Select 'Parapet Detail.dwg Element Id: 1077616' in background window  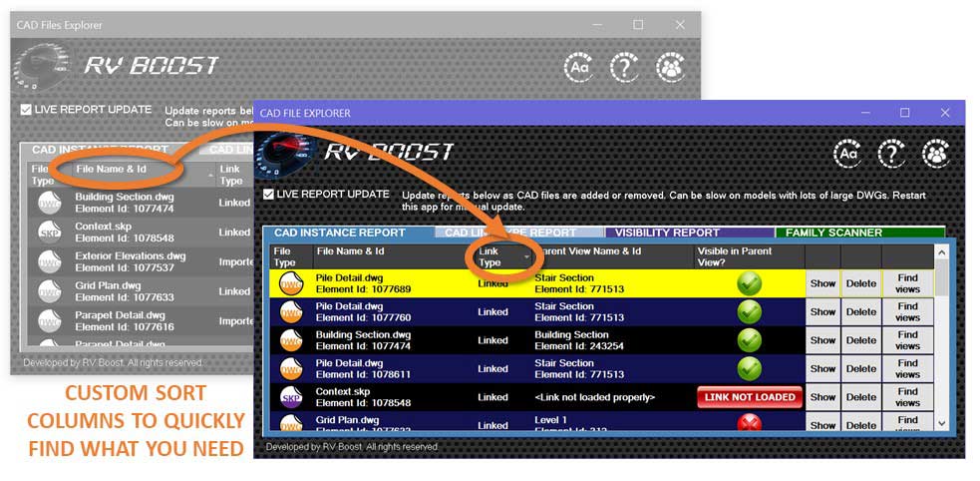pyautogui.click(x=125, y=321)
